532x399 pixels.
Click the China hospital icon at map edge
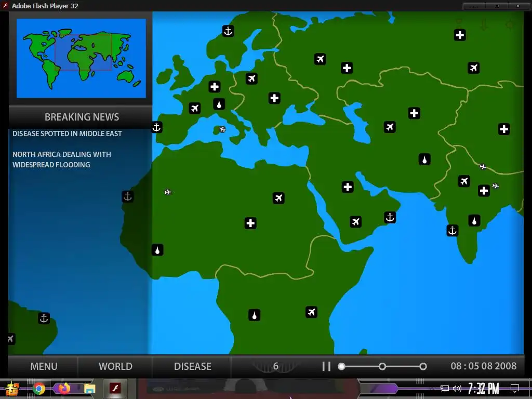point(504,129)
